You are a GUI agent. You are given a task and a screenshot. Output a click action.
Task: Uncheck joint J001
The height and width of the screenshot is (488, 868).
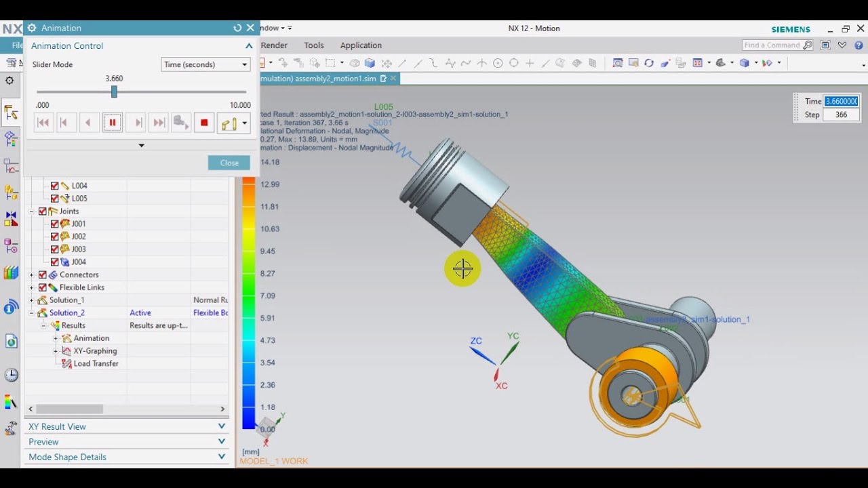55,224
